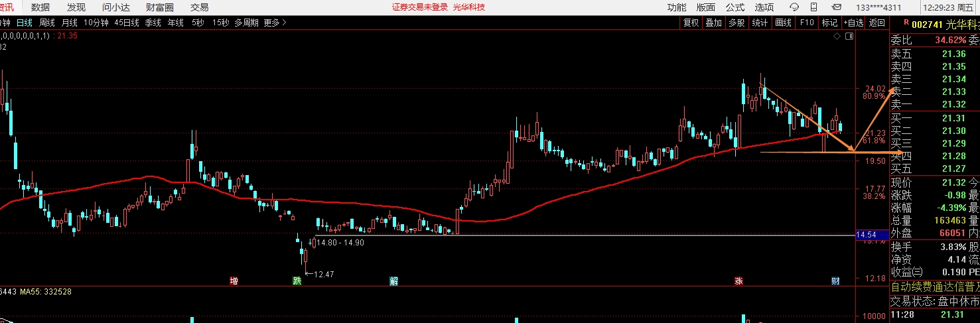This screenshot has height=323, width=980.
Task: Open the 交易 menu
Action: [x=200, y=7]
